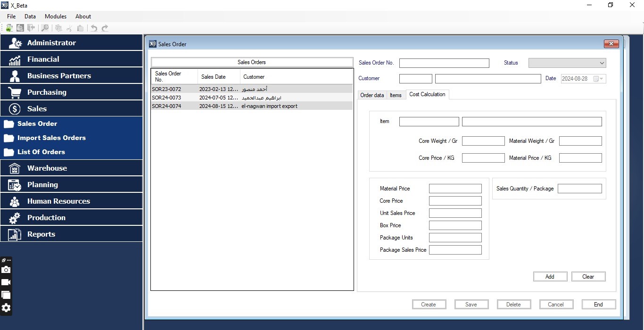
Task: Click the camera screenshot icon
Action: click(x=6, y=270)
